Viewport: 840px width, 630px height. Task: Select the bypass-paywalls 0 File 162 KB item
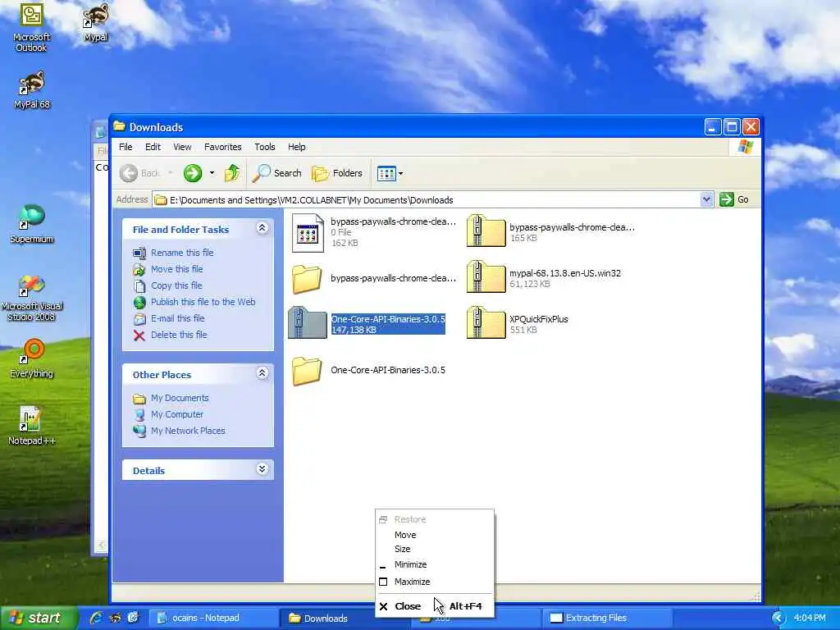coord(374,232)
